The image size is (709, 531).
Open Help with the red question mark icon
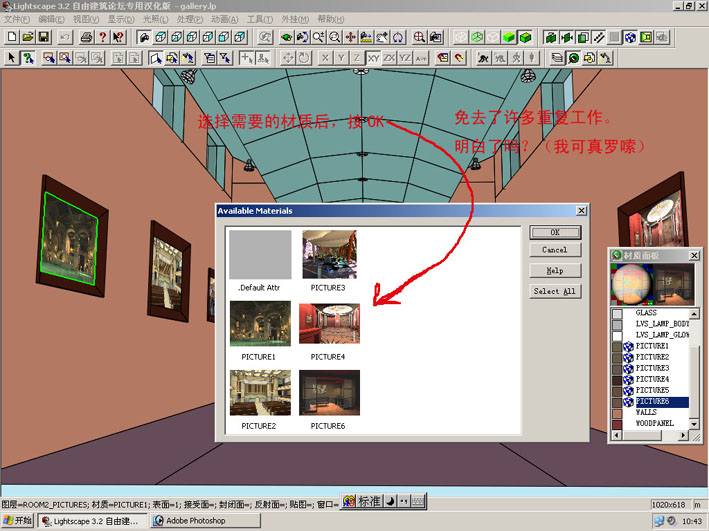coord(103,37)
